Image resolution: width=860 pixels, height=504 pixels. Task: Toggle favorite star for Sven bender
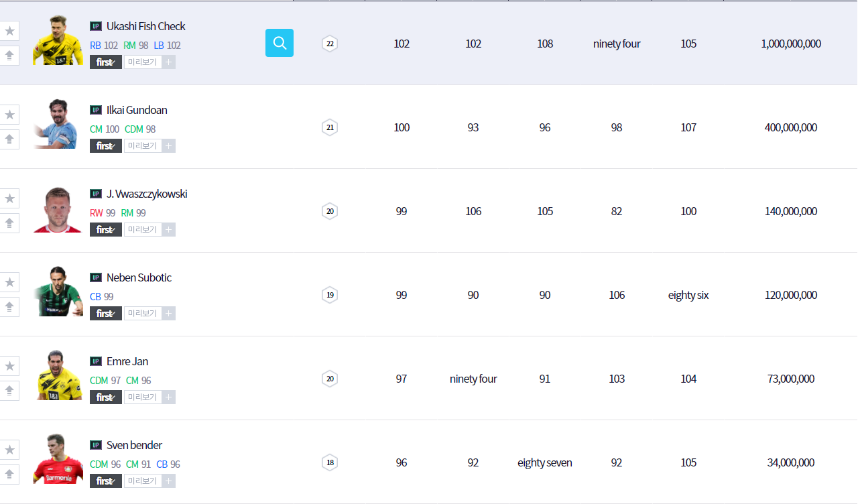pos(9,450)
